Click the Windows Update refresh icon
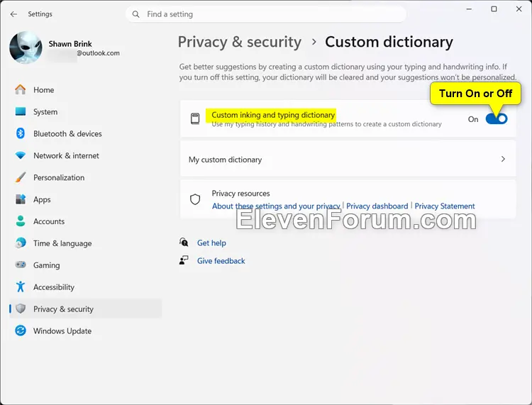 [21, 331]
